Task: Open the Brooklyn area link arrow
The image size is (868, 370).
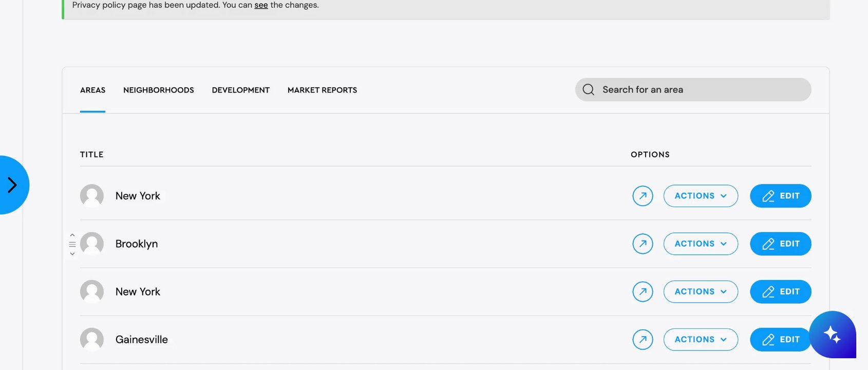Action: pos(643,244)
